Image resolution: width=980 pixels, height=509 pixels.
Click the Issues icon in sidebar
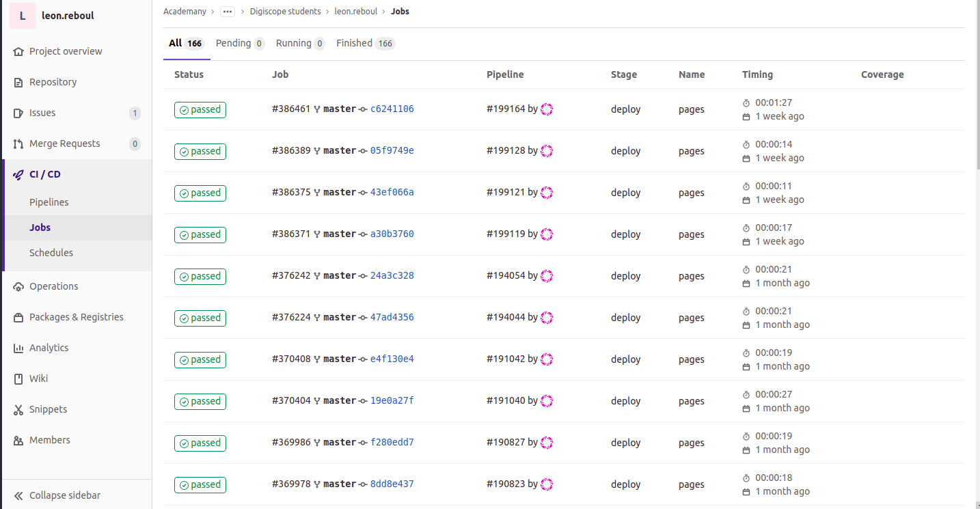[18, 113]
